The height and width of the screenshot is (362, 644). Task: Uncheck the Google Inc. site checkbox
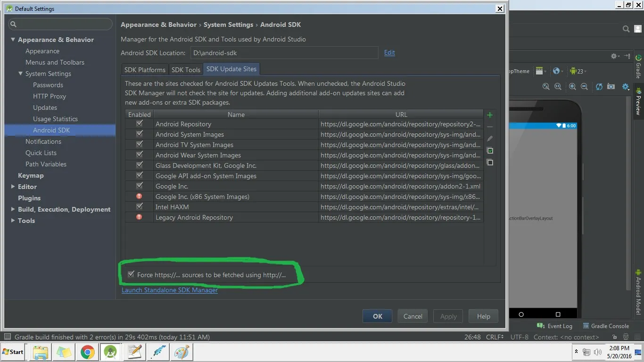click(139, 186)
